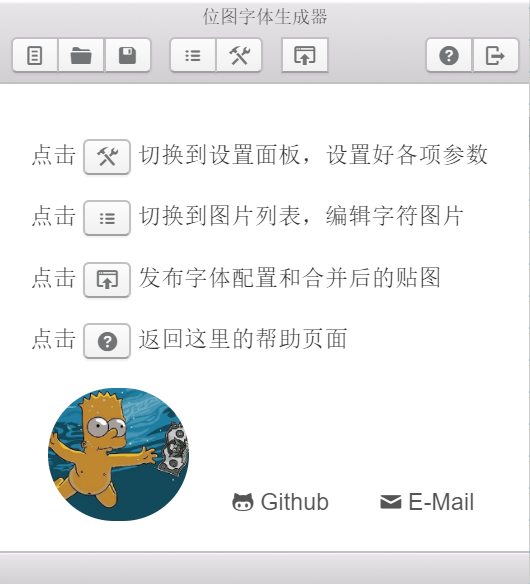This screenshot has height=584, width=530.
Task: Click the help button beside 返回这里的帮助页面
Action: [107, 341]
